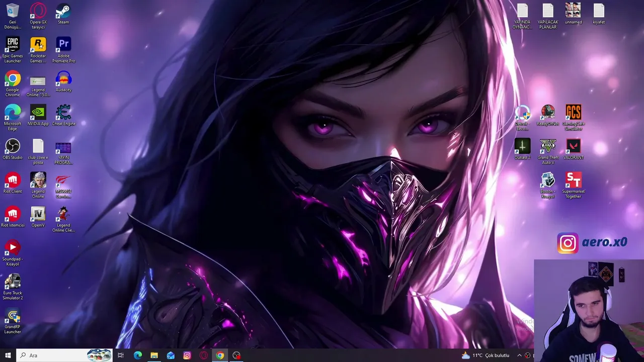Select the Grand Theft Auto V icon

point(548,152)
